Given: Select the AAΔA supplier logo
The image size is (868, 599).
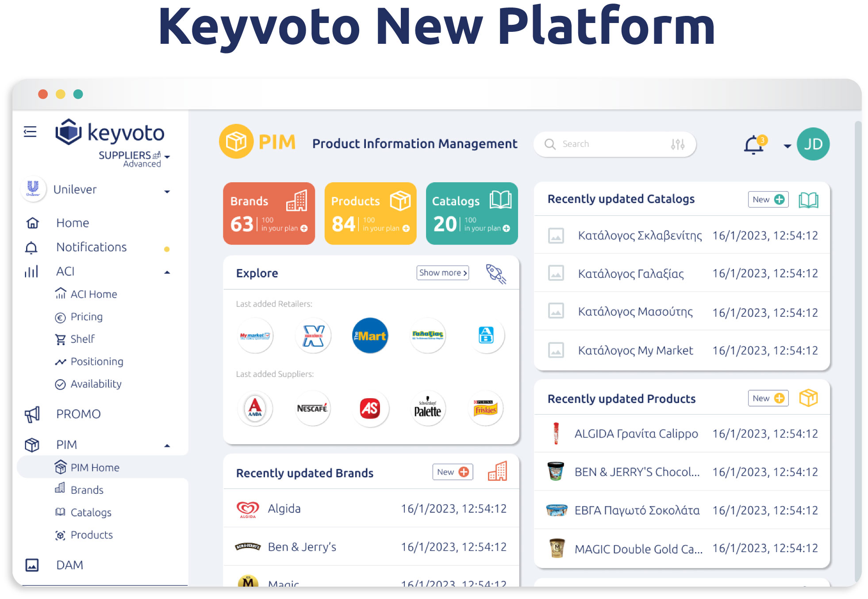Looking at the screenshot, I should click(x=255, y=408).
